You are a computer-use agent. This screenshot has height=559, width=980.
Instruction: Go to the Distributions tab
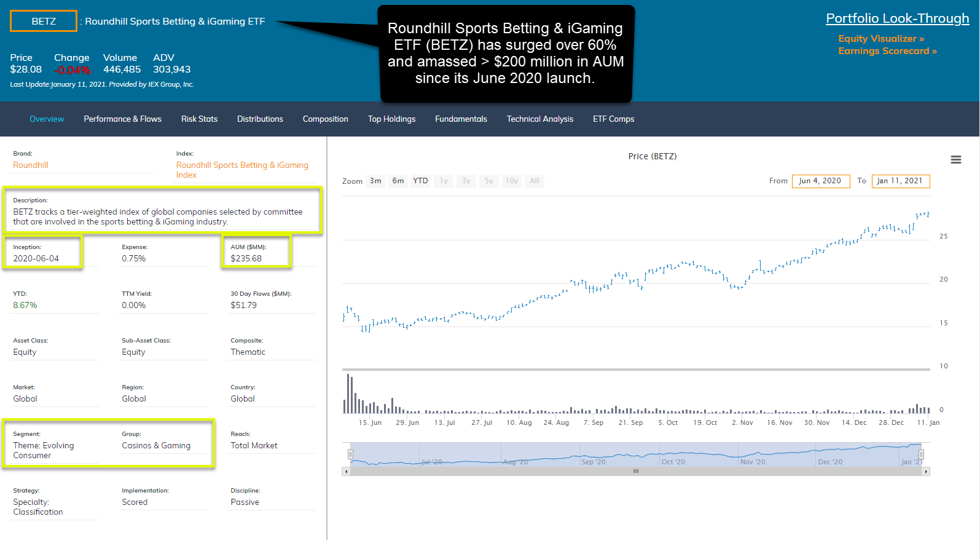(x=260, y=119)
